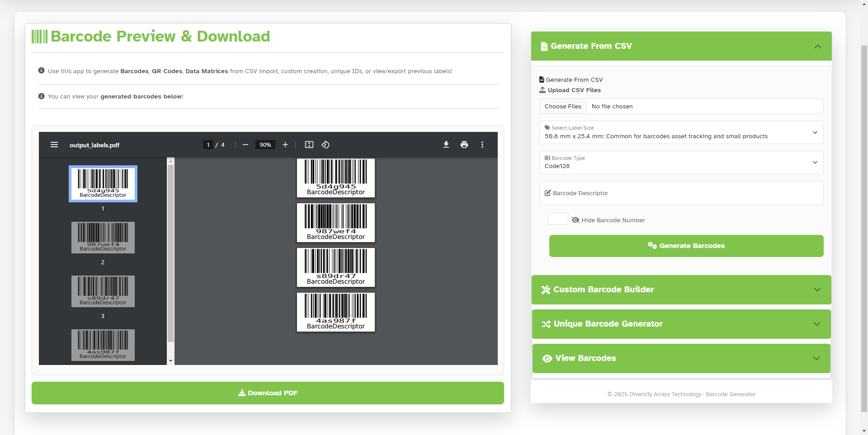868x435 pixels.
Task: Expand the Custom Barcode Builder section
Action: click(x=681, y=290)
